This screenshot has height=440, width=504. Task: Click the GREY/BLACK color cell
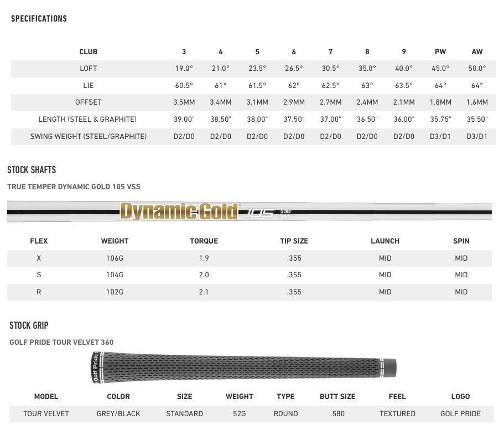point(118,413)
